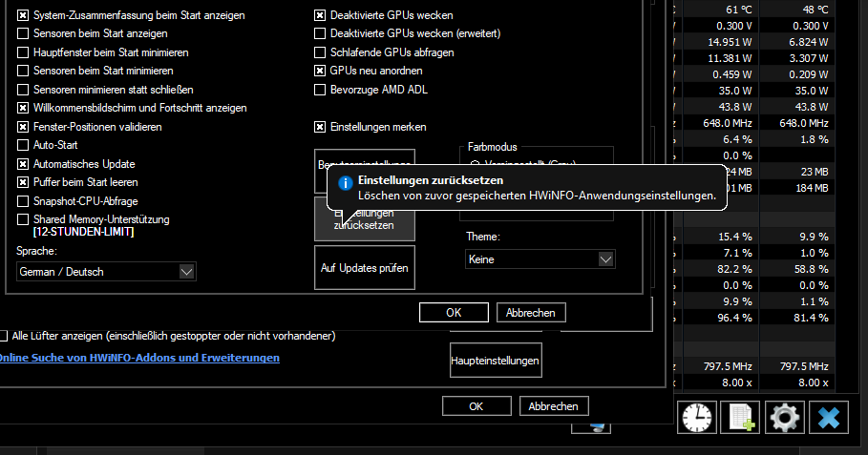
Task: Select the 7.1 % reading
Action: [x=737, y=253]
